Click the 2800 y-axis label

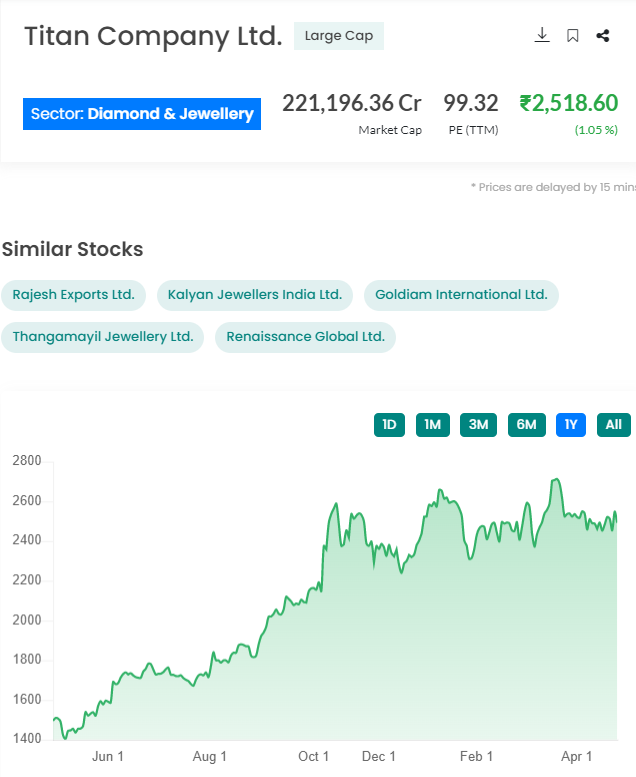pos(27,461)
